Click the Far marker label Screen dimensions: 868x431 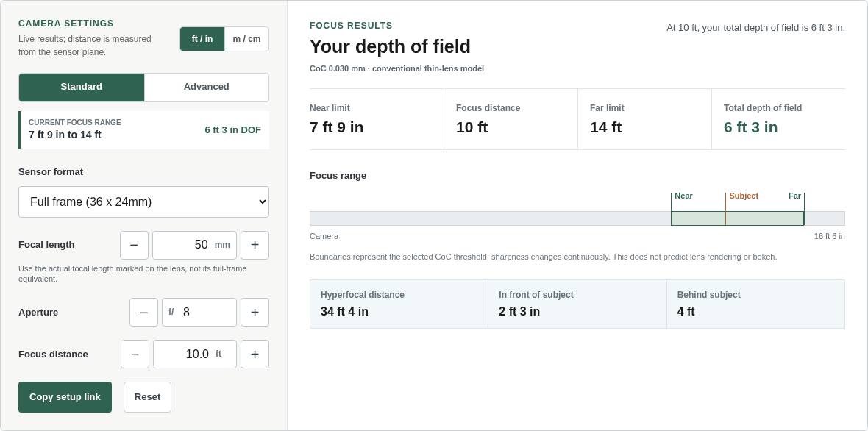(794, 196)
